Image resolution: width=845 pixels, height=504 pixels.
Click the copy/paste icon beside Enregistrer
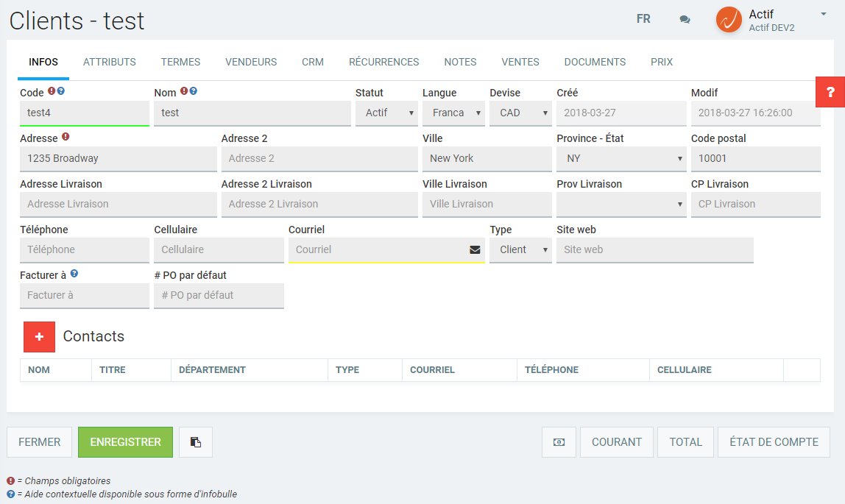point(195,442)
